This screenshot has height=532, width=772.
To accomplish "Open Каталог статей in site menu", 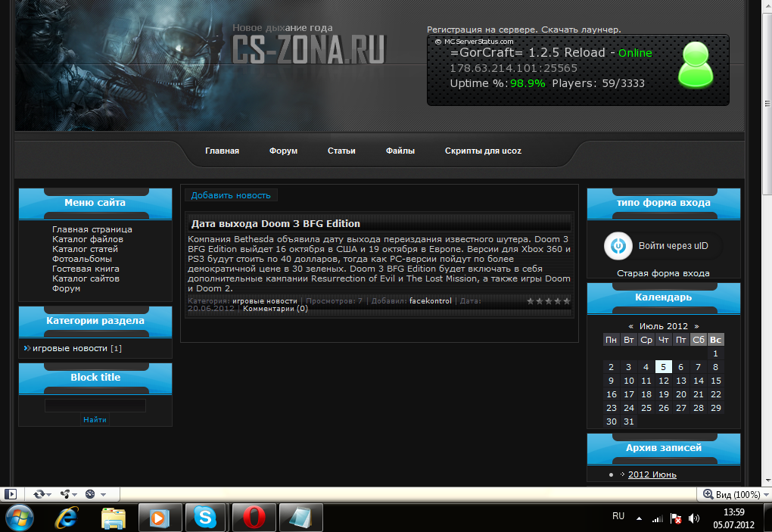I will click(85, 249).
